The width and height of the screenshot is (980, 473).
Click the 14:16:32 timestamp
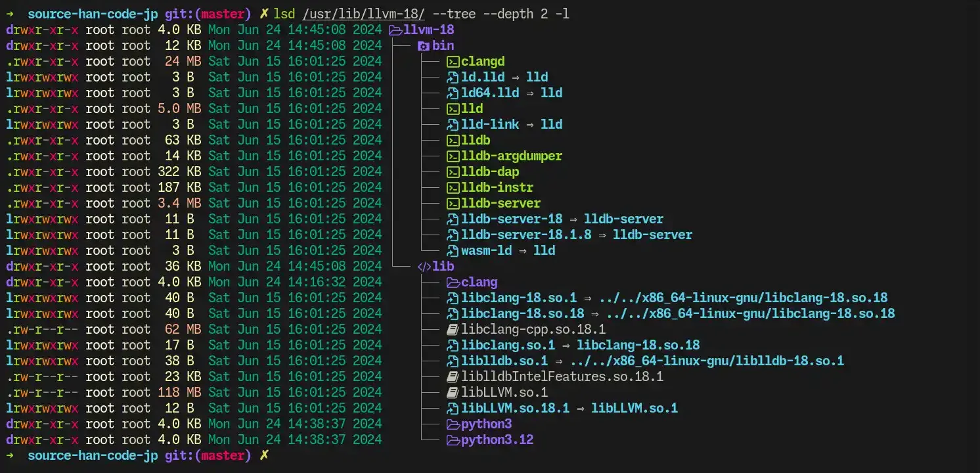point(317,282)
